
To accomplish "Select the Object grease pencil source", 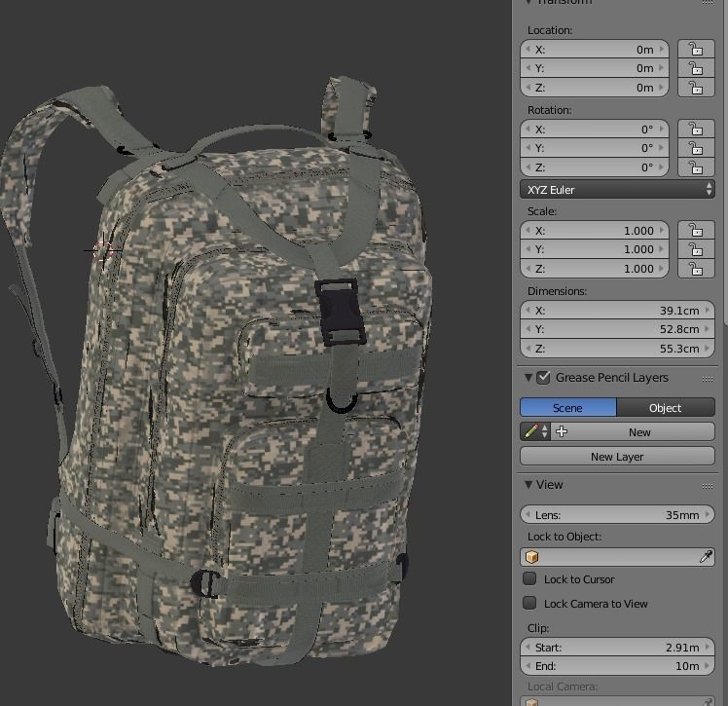I will point(666,407).
